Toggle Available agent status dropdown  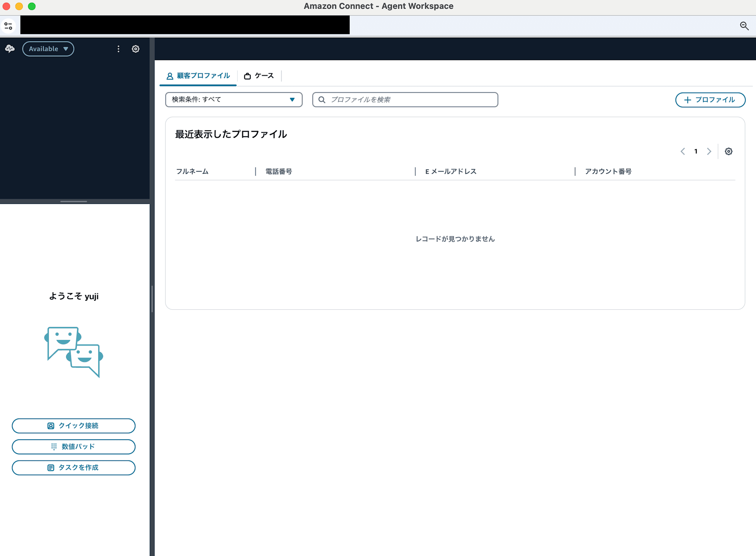tap(48, 48)
